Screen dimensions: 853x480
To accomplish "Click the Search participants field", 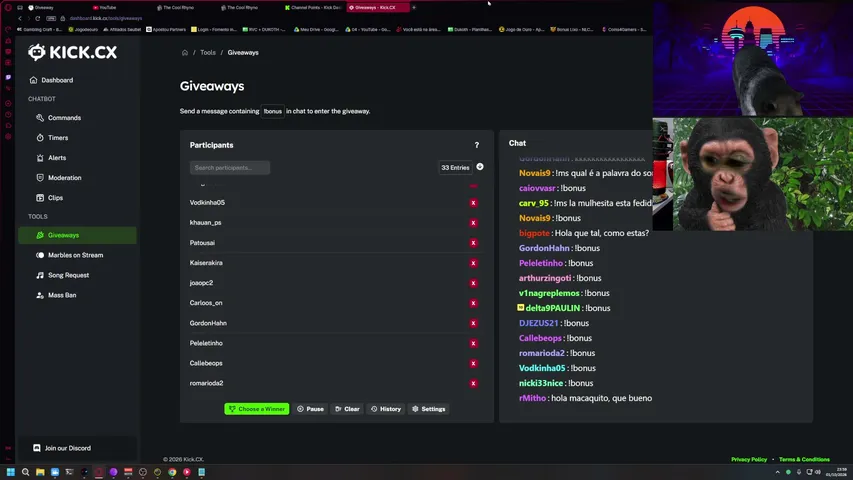I will [230, 168].
